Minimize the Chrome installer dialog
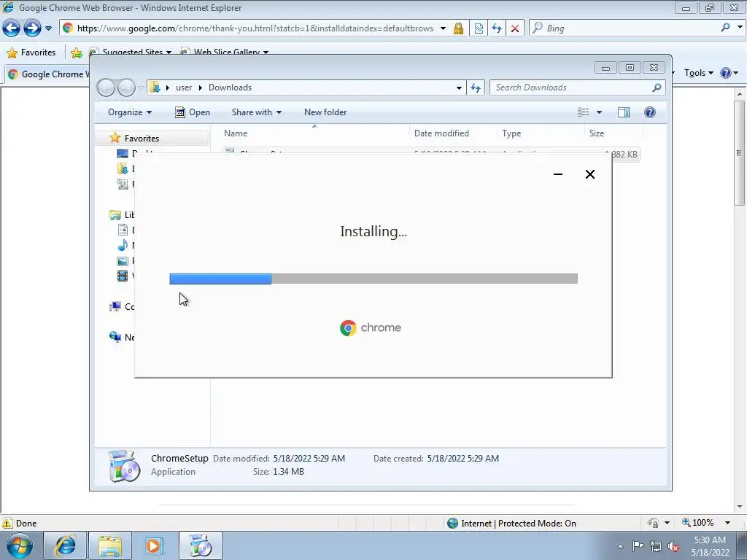The width and height of the screenshot is (747, 560). 558,174
